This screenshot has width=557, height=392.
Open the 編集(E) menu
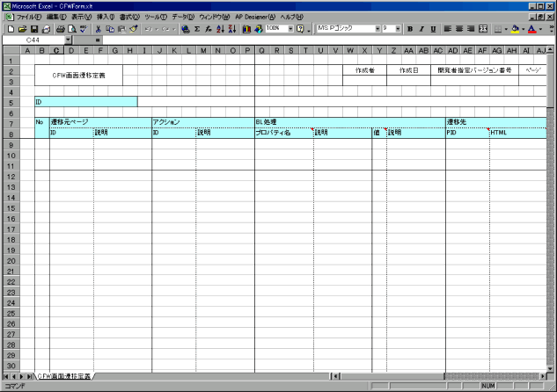[56, 17]
